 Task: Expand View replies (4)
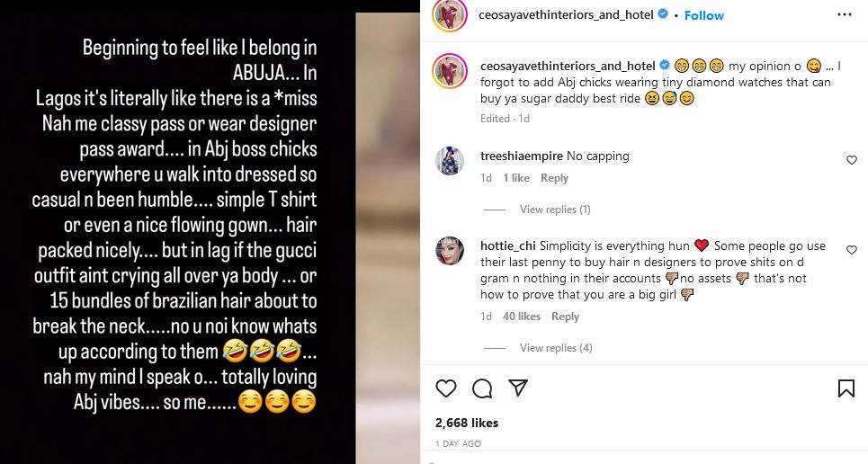[x=555, y=348]
